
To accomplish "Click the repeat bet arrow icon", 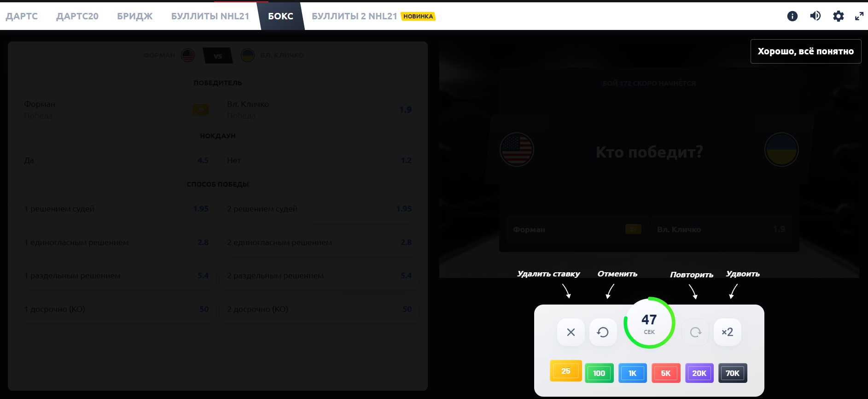I will pyautogui.click(x=695, y=332).
